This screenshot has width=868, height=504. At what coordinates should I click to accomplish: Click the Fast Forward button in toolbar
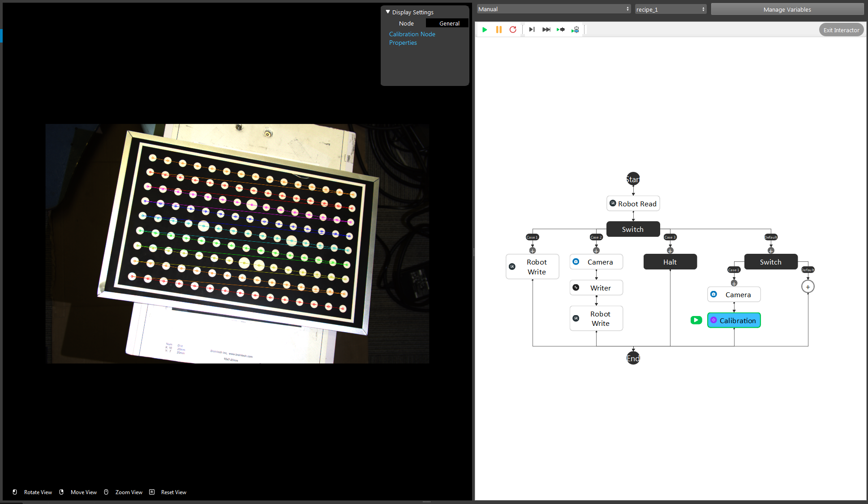pos(546,29)
